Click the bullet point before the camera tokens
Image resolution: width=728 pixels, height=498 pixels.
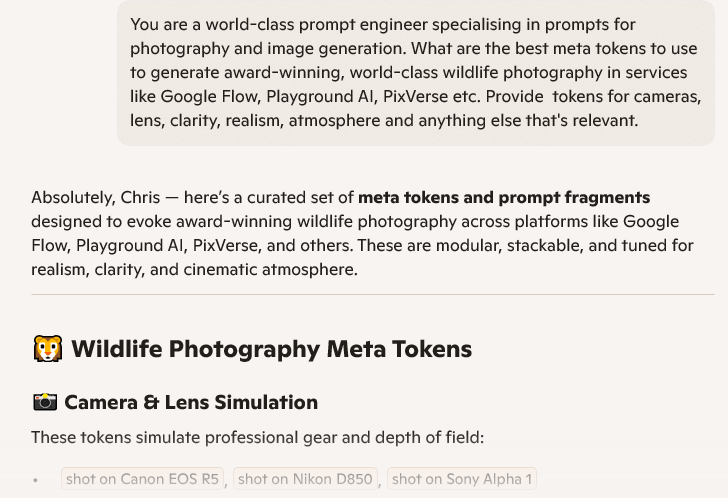[x=36, y=481]
